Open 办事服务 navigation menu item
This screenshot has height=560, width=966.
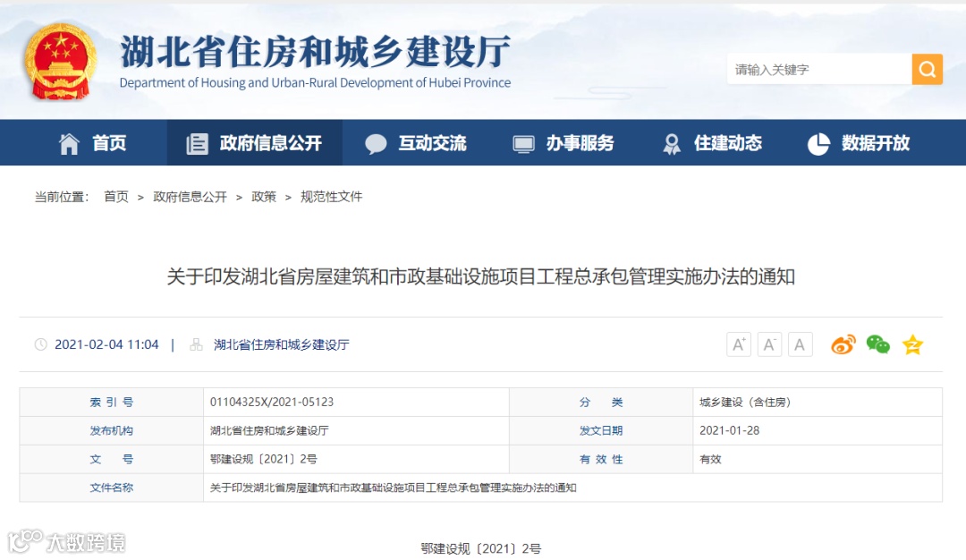pos(563,143)
